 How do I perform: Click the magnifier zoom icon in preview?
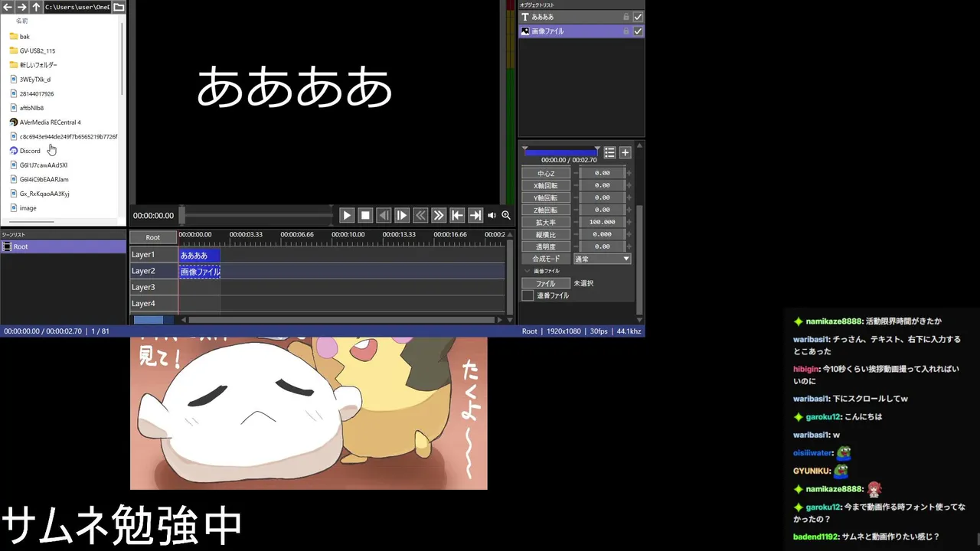click(505, 216)
